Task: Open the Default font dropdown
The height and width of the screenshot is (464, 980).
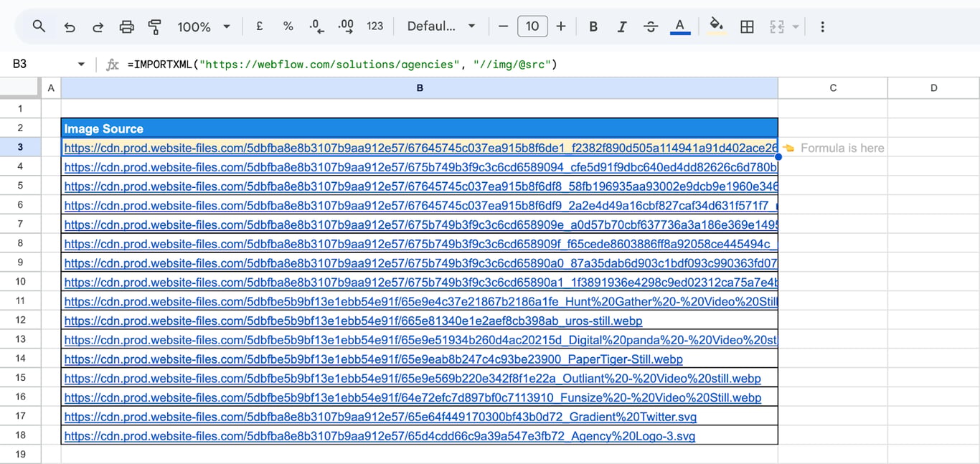Action: [441, 27]
